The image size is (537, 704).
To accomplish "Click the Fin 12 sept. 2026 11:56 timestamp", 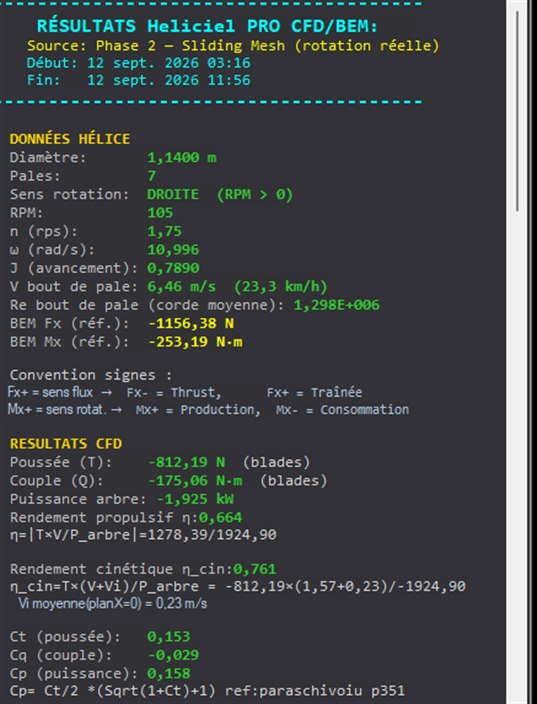I will [x=138, y=80].
